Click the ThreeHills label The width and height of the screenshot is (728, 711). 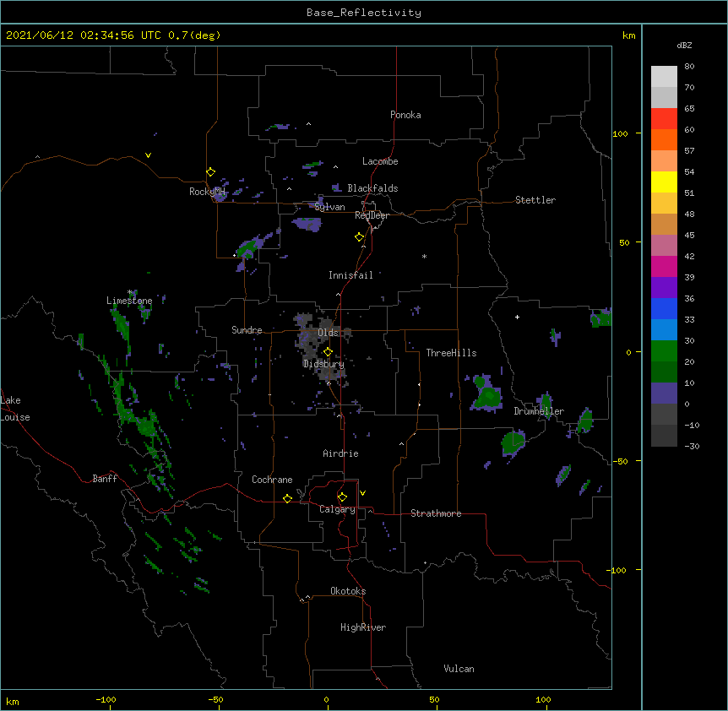tap(451, 353)
